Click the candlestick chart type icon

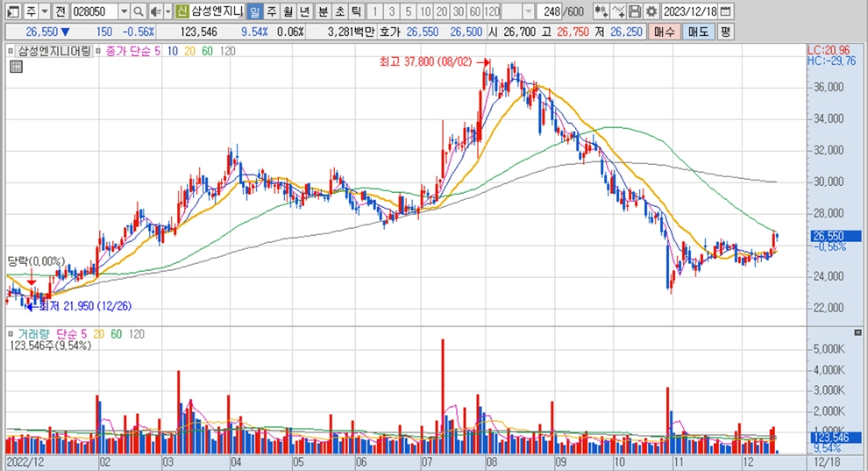point(600,11)
